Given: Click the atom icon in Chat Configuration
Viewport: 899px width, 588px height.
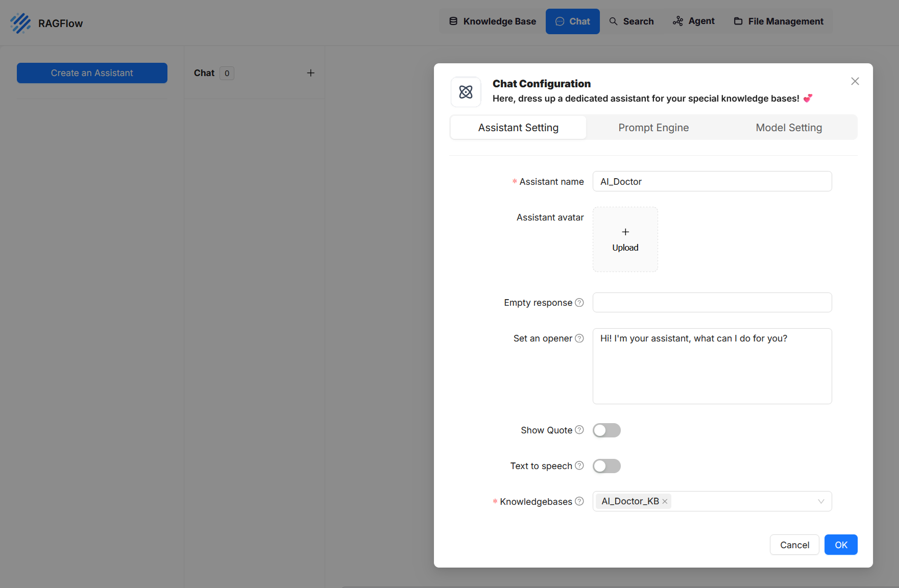Looking at the screenshot, I should (466, 92).
